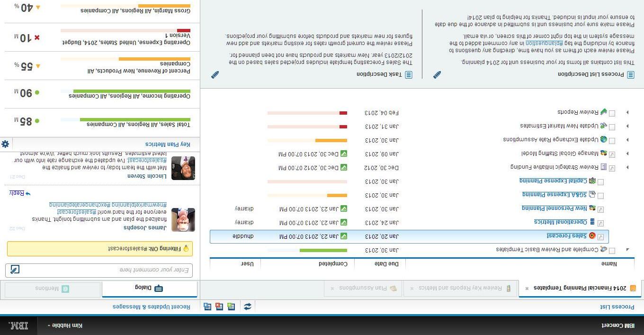Toggle the New Personnel Planning checkbox
Image resolution: width=644 pixels, height=335 pixels.
[x=601, y=209]
